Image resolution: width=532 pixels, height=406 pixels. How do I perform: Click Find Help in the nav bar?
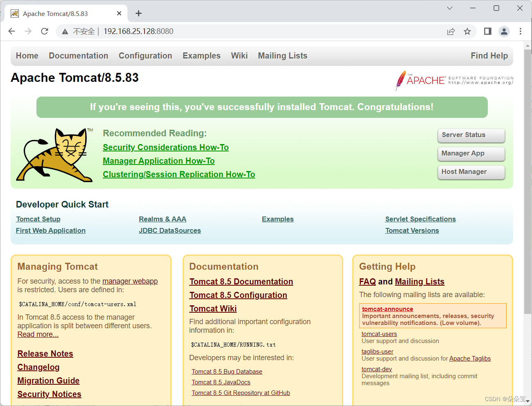point(489,56)
